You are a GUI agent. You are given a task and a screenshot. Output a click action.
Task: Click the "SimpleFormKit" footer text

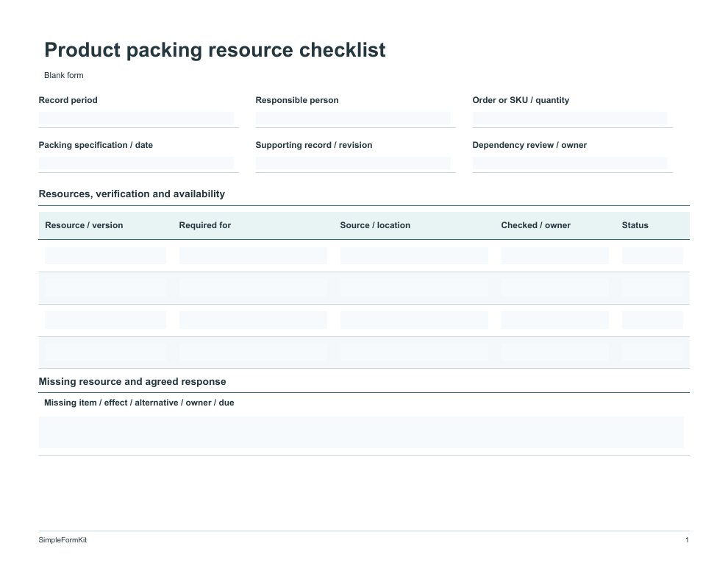pyautogui.click(x=63, y=539)
